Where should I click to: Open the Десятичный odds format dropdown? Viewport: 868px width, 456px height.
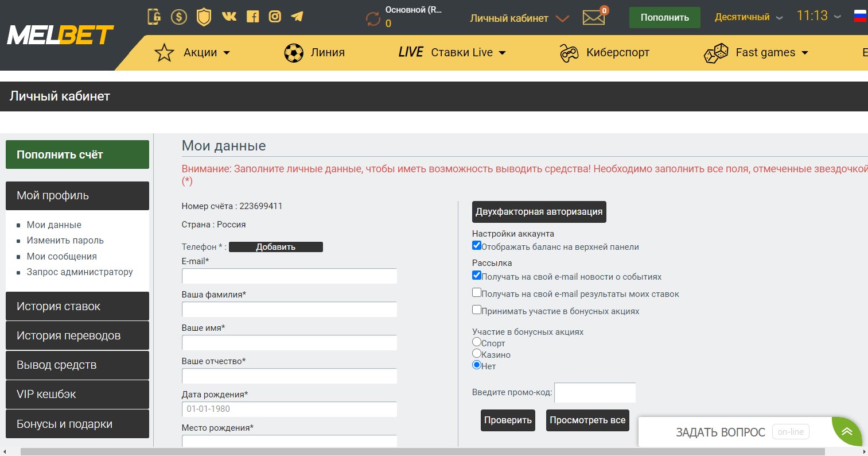pos(749,17)
